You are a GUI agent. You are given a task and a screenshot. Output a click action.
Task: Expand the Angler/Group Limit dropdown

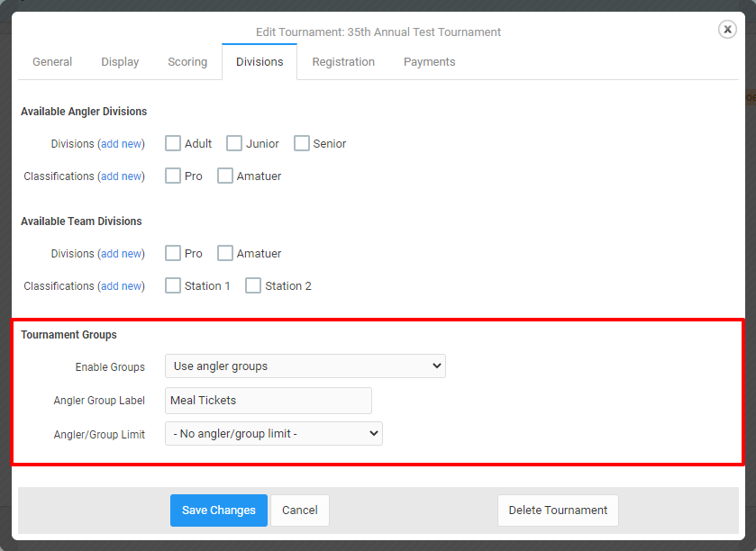274,433
